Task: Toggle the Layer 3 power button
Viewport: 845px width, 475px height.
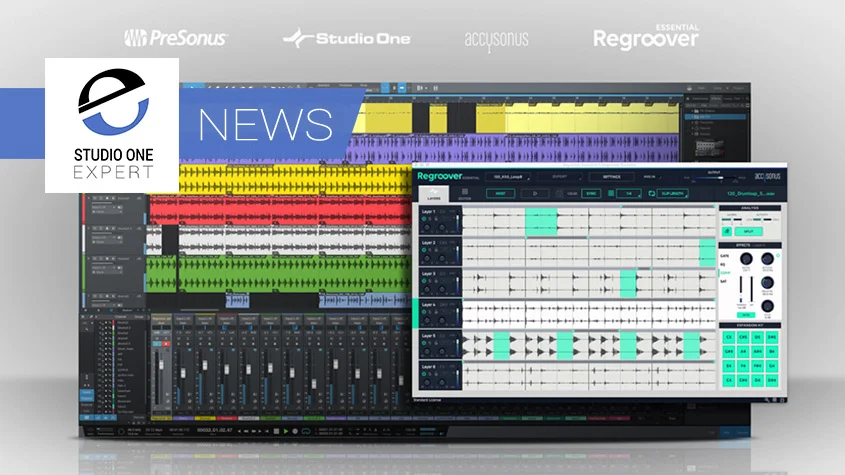Action: click(x=424, y=281)
